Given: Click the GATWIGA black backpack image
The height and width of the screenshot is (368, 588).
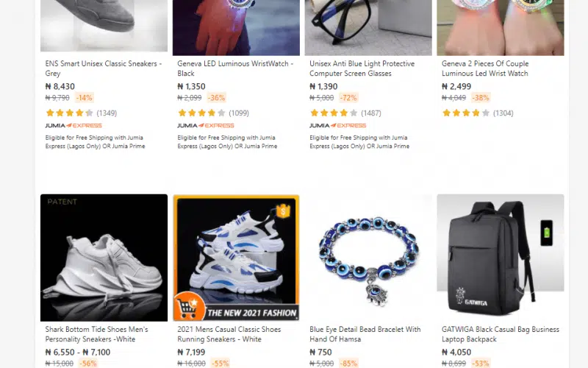Looking at the screenshot, I should pos(501,258).
